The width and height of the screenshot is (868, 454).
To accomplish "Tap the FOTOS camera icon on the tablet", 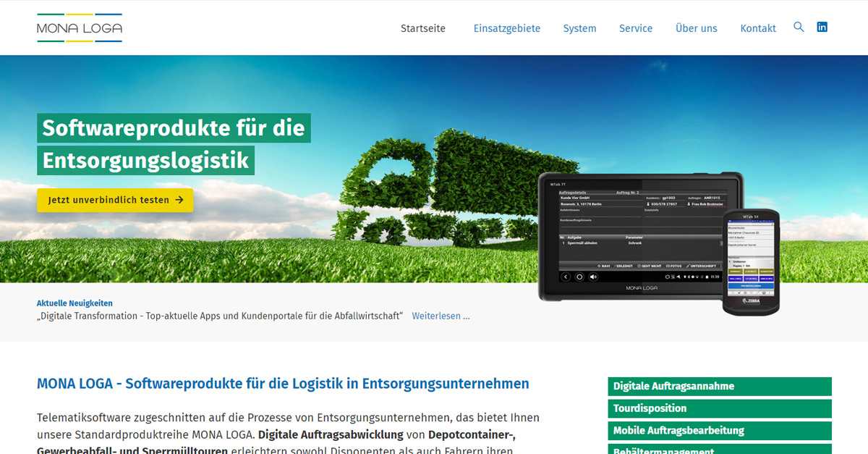I will 668,266.
